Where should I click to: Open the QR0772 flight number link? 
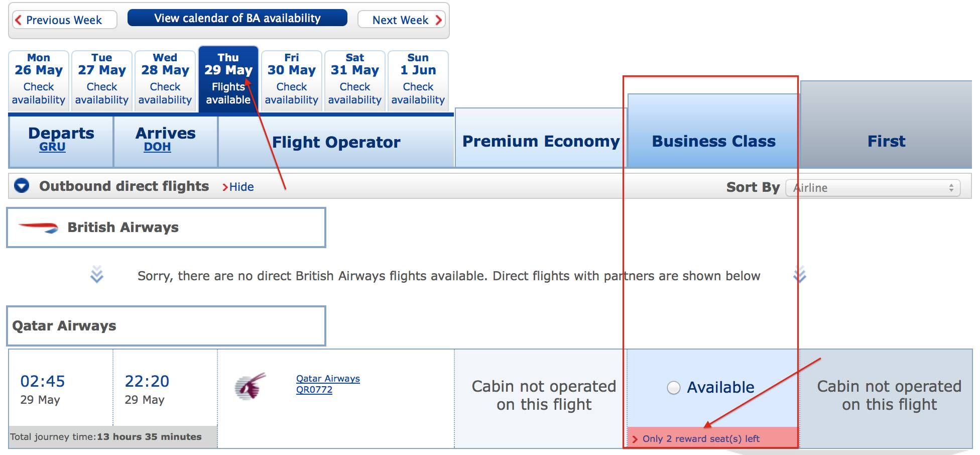point(314,390)
